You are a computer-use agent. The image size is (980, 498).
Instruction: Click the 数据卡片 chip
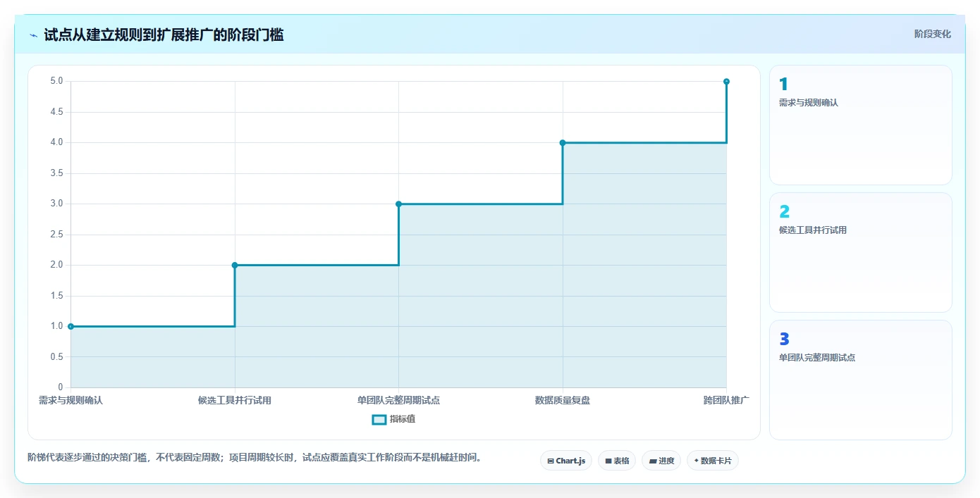pyautogui.click(x=713, y=461)
